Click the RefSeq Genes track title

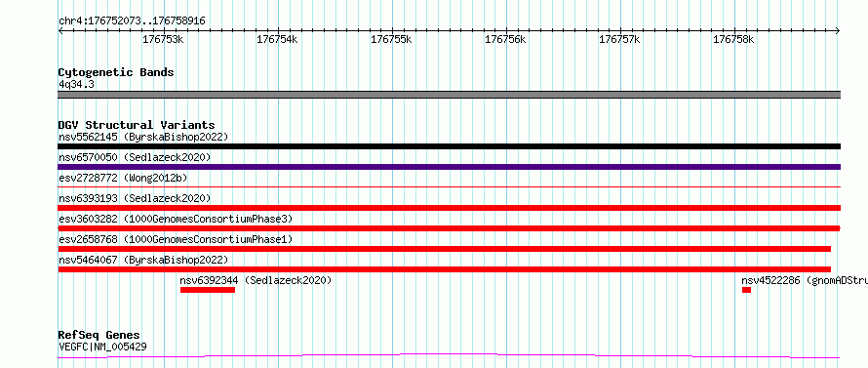click(99, 336)
